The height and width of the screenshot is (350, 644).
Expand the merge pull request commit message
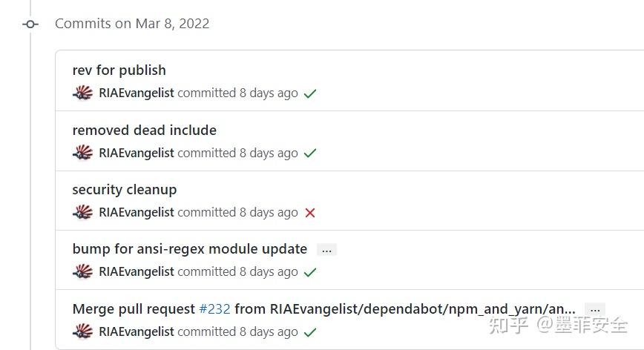pos(594,309)
